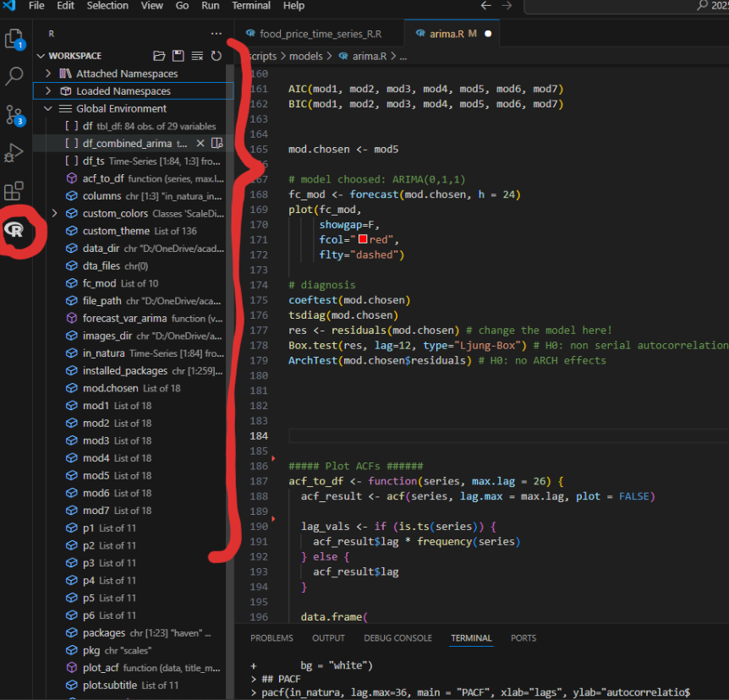Select the mod.chosen workspace entry
The width and height of the screenshot is (729, 700).
[134, 388]
